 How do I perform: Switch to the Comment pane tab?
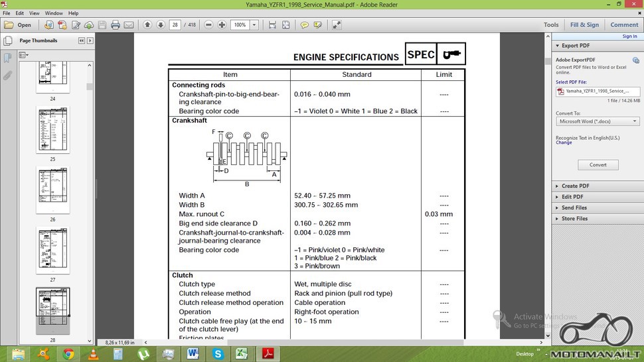click(x=624, y=25)
